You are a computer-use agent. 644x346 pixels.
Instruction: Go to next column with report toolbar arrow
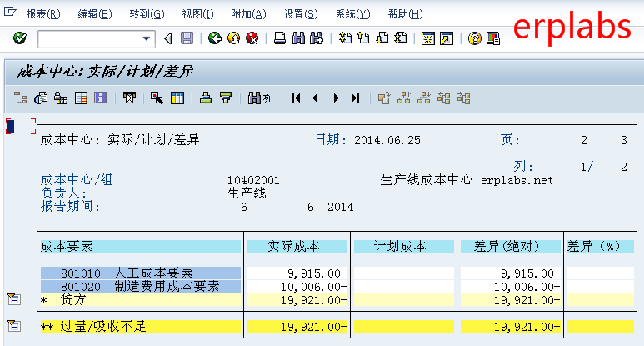pos(336,98)
